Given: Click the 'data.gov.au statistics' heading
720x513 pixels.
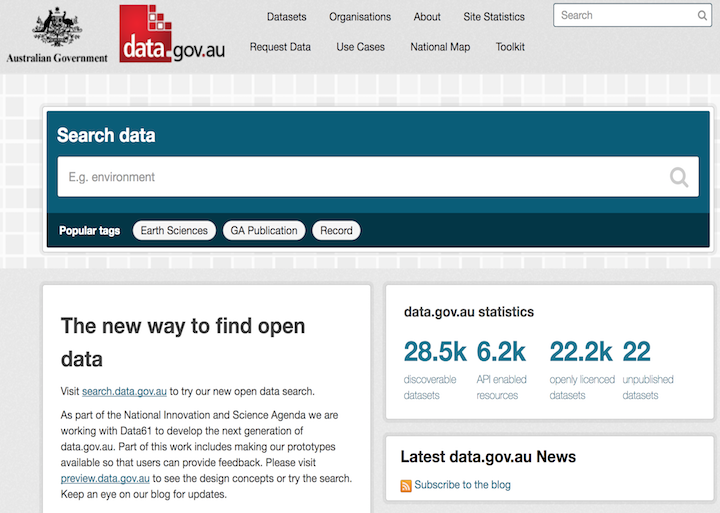Looking at the screenshot, I should coord(469,312).
